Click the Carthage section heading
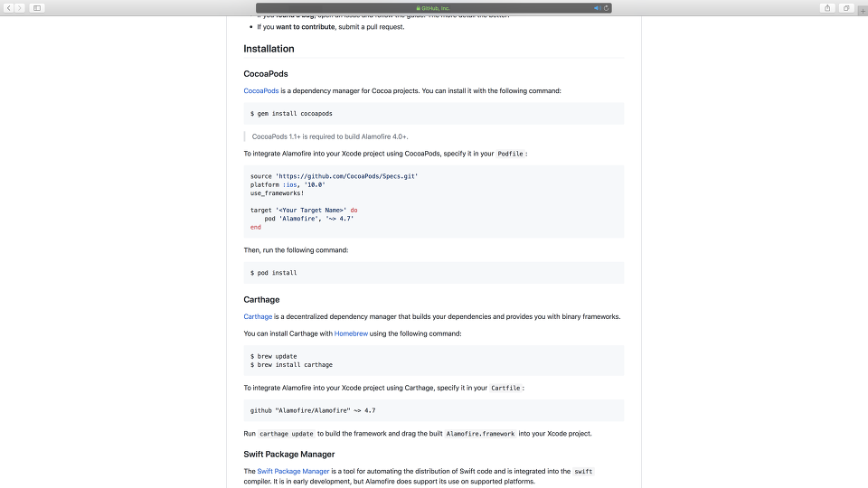Image resolution: width=868 pixels, height=488 pixels. click(261, 299)
